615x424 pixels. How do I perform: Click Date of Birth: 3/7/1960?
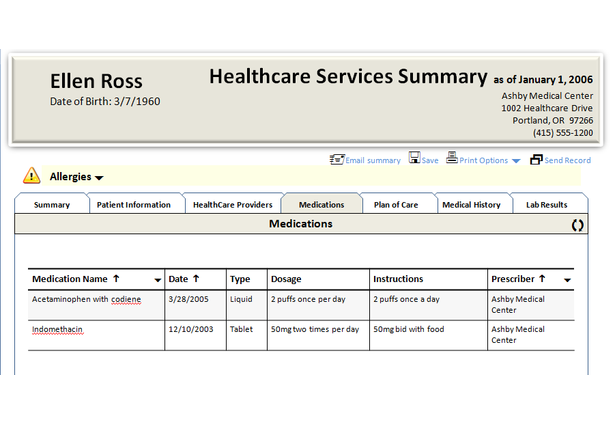pos(105,102)
